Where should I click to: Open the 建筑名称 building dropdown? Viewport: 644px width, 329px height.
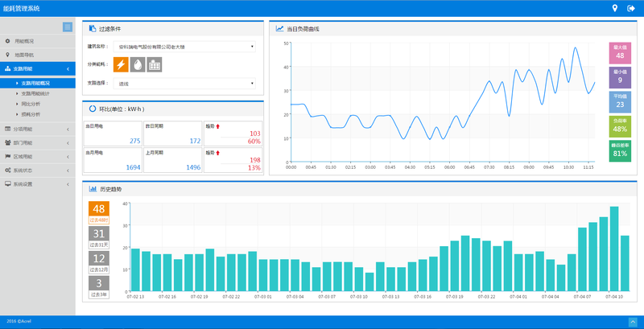(185, 47)
